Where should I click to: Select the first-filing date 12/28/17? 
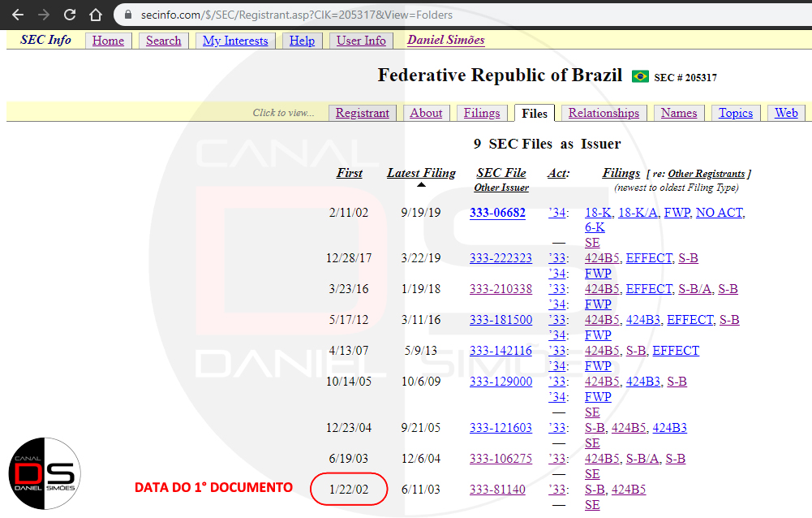pos(349,258)
